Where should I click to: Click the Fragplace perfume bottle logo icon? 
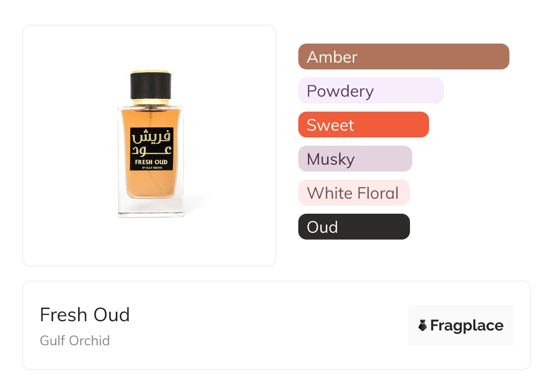pos(423,325)
